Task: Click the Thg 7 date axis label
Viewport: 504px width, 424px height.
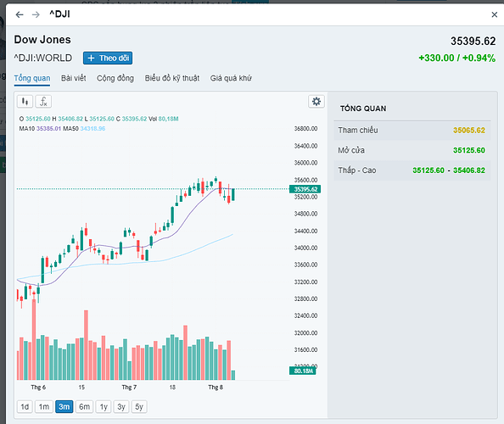Action: [x=129, y=387]
